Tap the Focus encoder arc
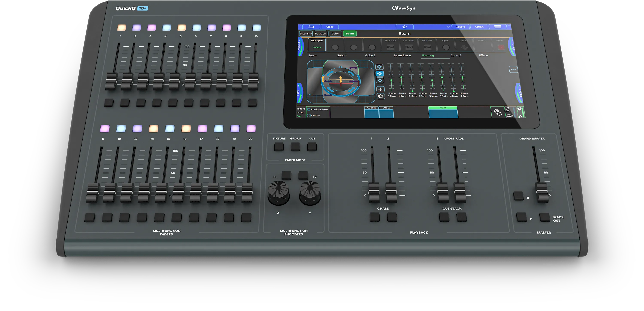This screenshot has height=311, width=644. (512, 47)
